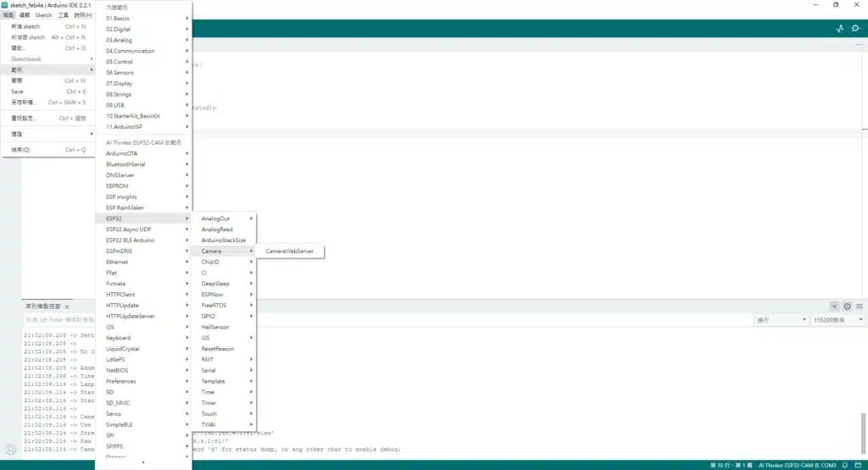The height and width of the screenshot is (470, 868).
Task: Open 11.ArduinoISP submenu
Action: (x=144, y=127)
